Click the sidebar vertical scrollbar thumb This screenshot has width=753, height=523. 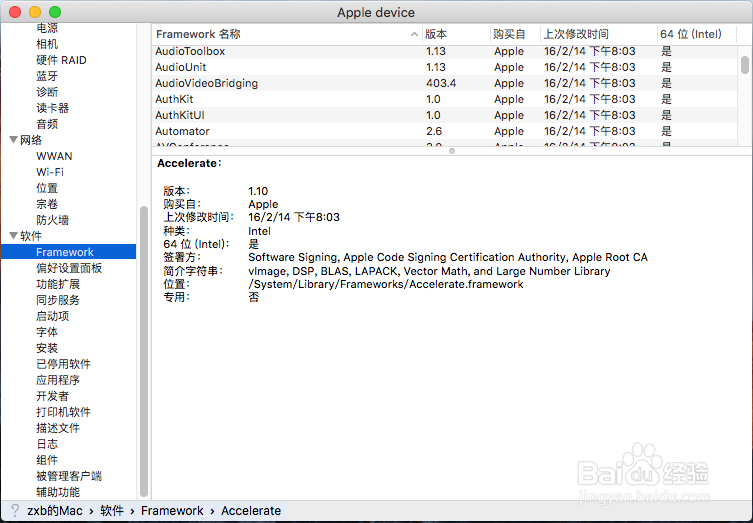point(144,352)
